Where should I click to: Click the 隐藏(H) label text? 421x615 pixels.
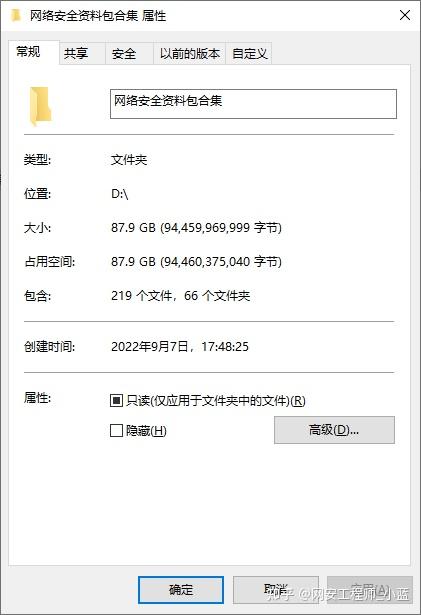coord(146,430)
